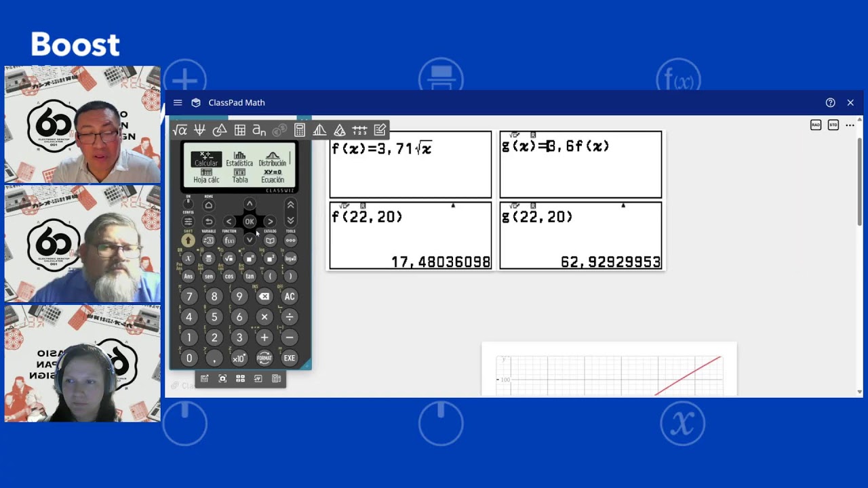Click the calculator Ans key

(x=189, y=277)
